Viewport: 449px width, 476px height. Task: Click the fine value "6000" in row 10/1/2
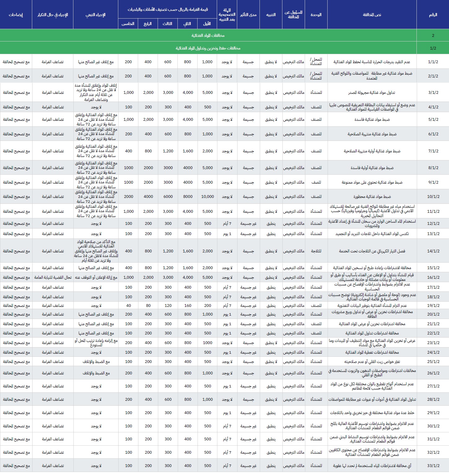click(x=168, y=196)
